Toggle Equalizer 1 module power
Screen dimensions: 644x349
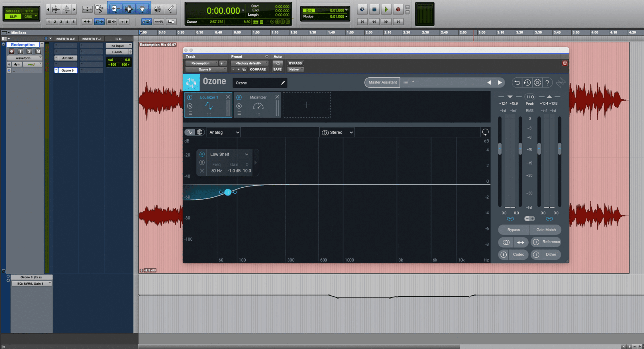pyautogui.click(x=189, y=97)
